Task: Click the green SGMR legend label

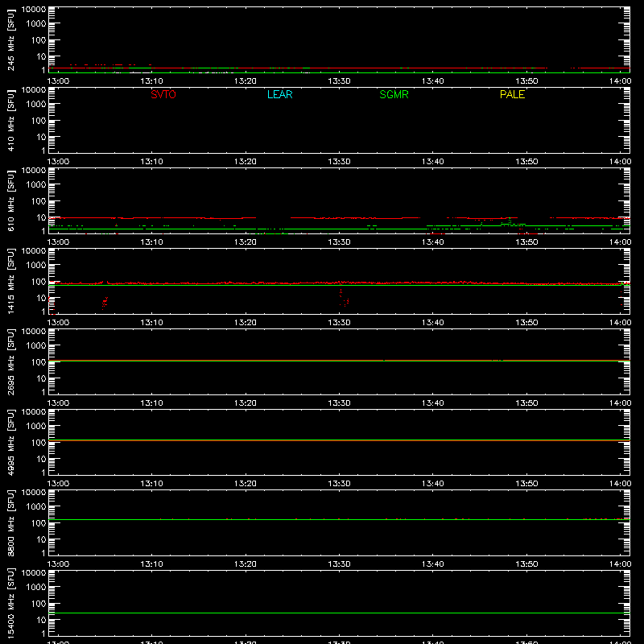Action: click(x=394, y=94)
